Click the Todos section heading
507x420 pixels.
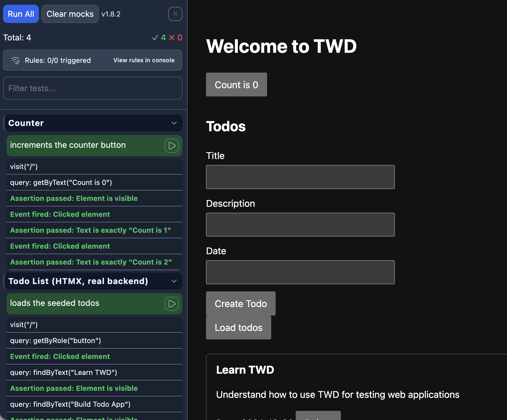pos(226,126)
